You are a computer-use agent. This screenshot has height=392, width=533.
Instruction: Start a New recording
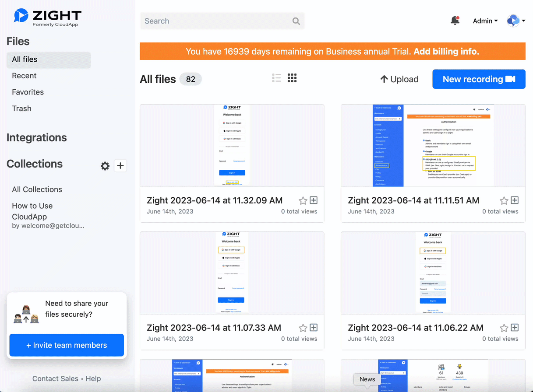pos(479,79)
